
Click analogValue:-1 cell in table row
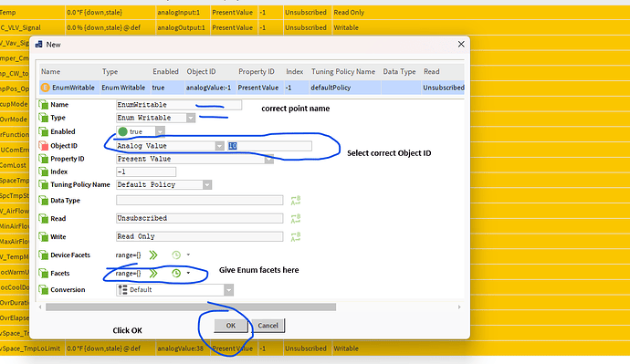tap(208, 88)
